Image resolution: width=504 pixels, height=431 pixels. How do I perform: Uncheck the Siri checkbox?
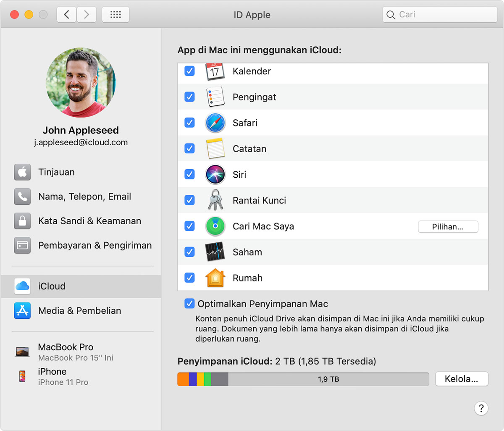(x=189, y=174)
